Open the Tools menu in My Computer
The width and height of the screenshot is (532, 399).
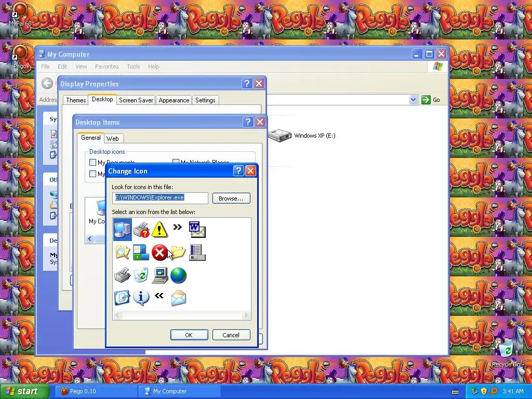[134, 66]
